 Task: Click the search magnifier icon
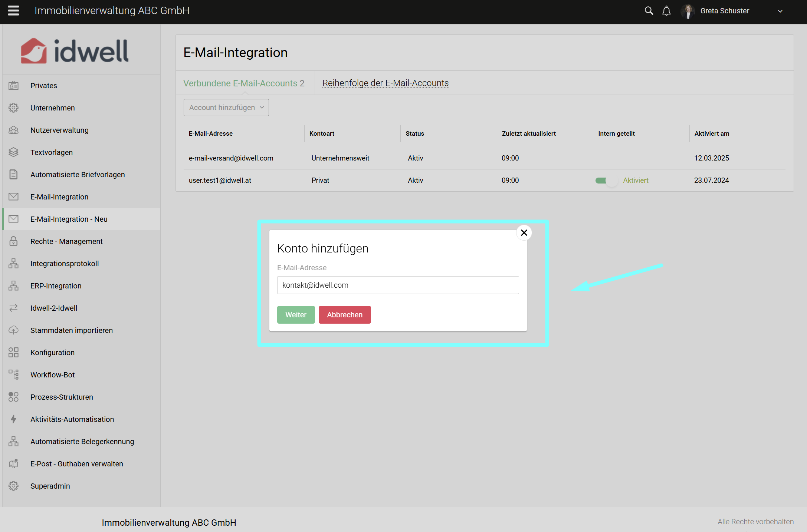649,11
